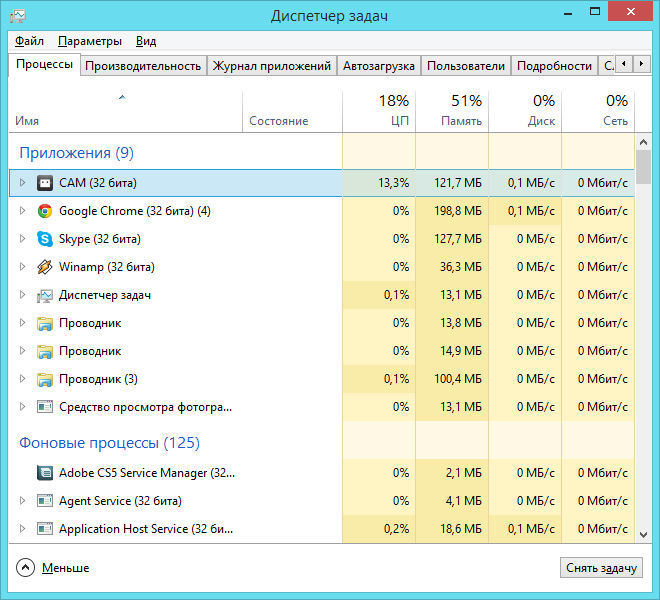
Task: Expand the Google Chrome process group
Action: click(x=23, y=211)
